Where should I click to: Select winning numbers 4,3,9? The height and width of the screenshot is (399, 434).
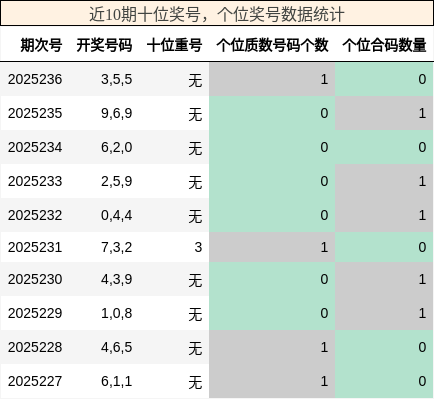[x=117, y=279]
